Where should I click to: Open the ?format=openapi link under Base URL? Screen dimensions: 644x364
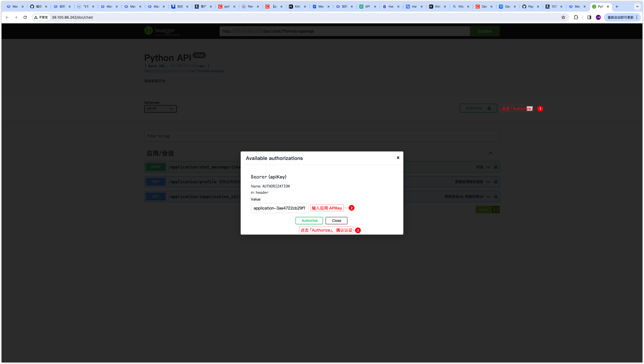[184, 71]
